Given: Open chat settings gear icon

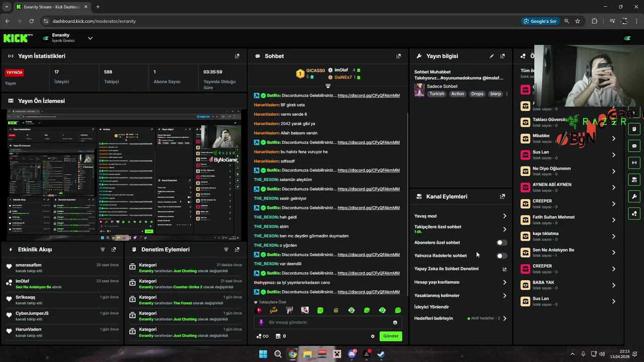Looking at the screenshot, I should point(373,336).
